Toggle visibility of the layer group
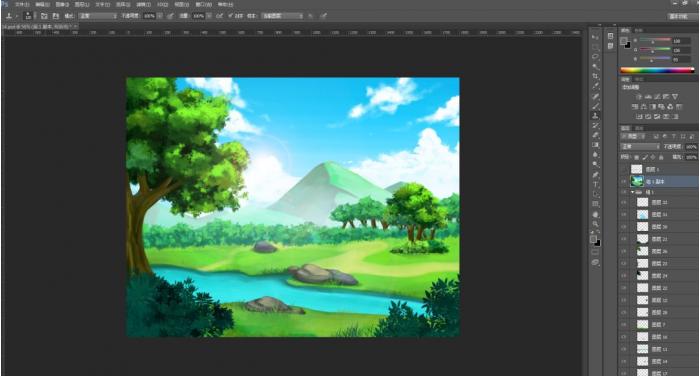 point(624,192)
